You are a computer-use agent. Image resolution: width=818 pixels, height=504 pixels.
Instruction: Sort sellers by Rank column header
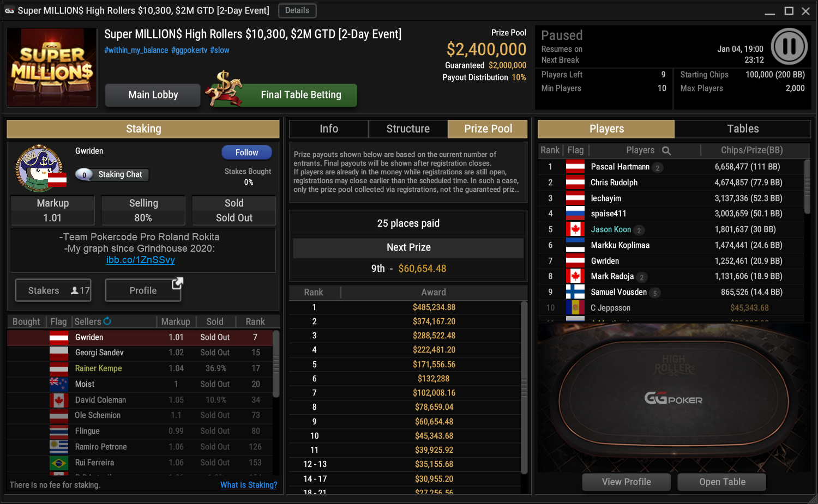coord(255,321)
